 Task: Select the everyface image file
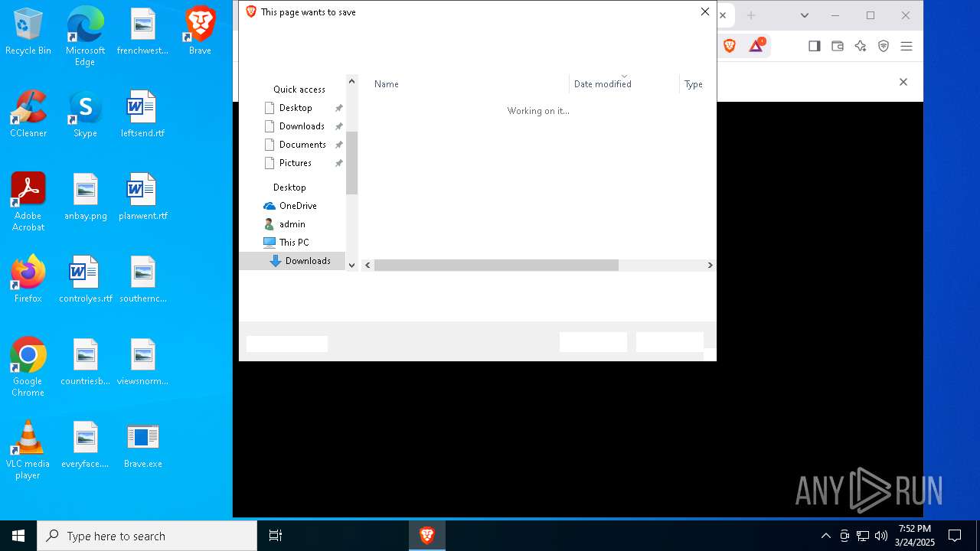tap(85, 445)
